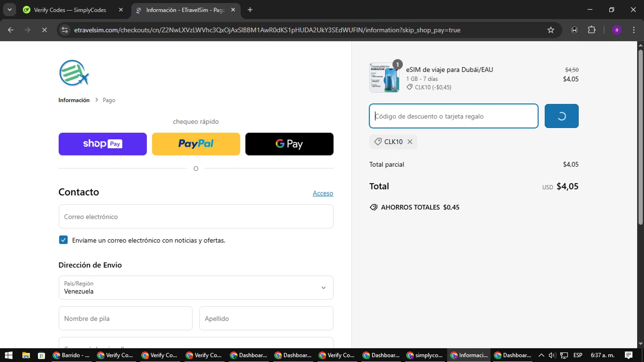The image size is (644, 362).
Task: Open the País/Región dropdown
Action: click(196, 288)
